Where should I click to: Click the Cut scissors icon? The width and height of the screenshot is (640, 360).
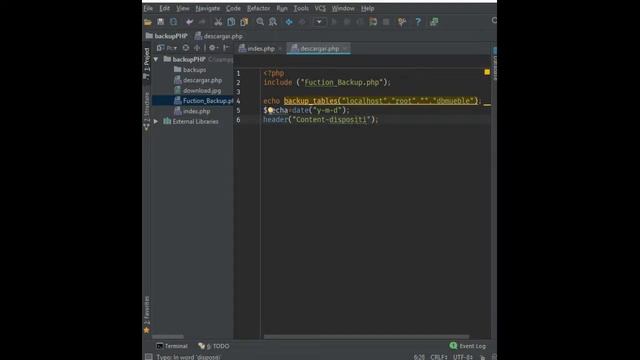218,22
